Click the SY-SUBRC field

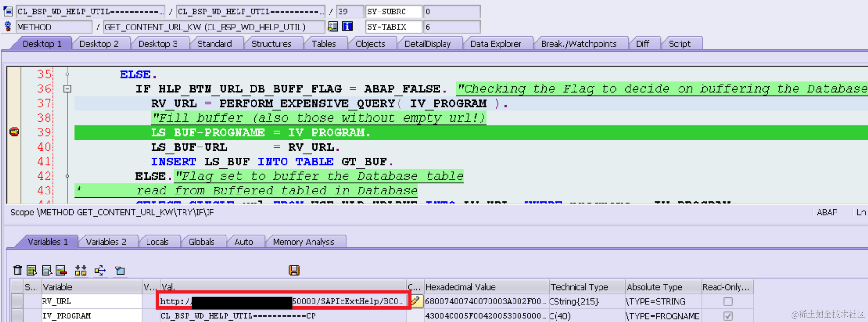tap(393, 12)
